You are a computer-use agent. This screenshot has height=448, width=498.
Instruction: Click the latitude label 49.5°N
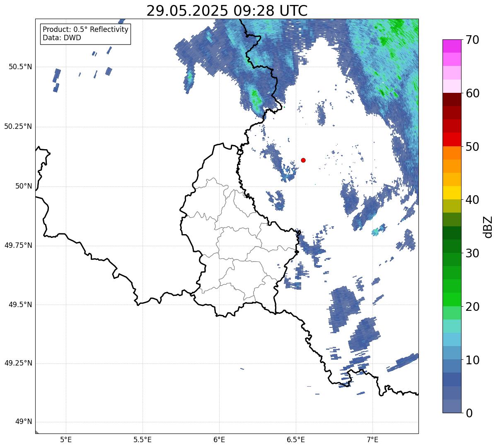20,305
